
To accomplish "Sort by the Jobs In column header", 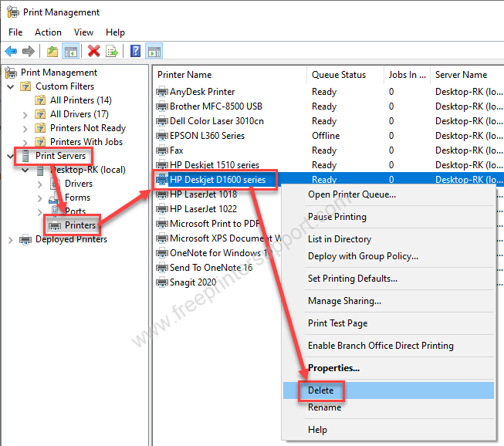I will click(x=407, y=75).
